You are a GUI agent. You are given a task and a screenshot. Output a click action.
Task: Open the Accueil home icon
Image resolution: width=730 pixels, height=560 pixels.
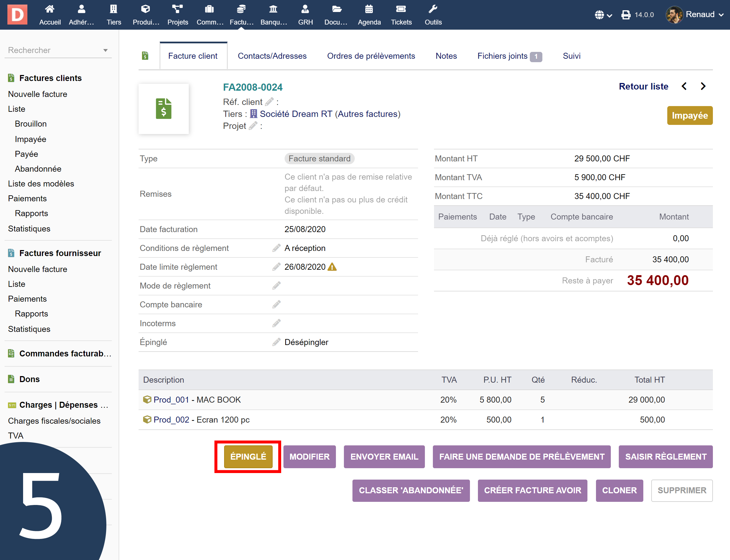point(50,9)
